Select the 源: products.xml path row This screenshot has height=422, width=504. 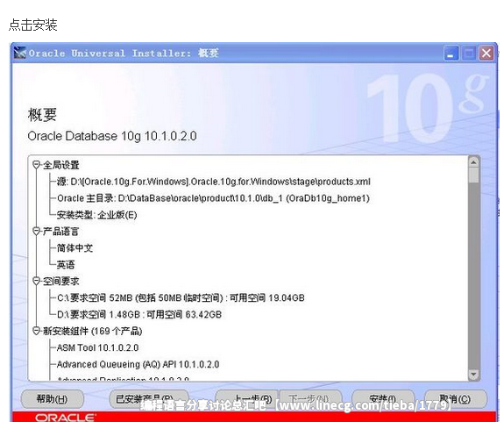213,182
